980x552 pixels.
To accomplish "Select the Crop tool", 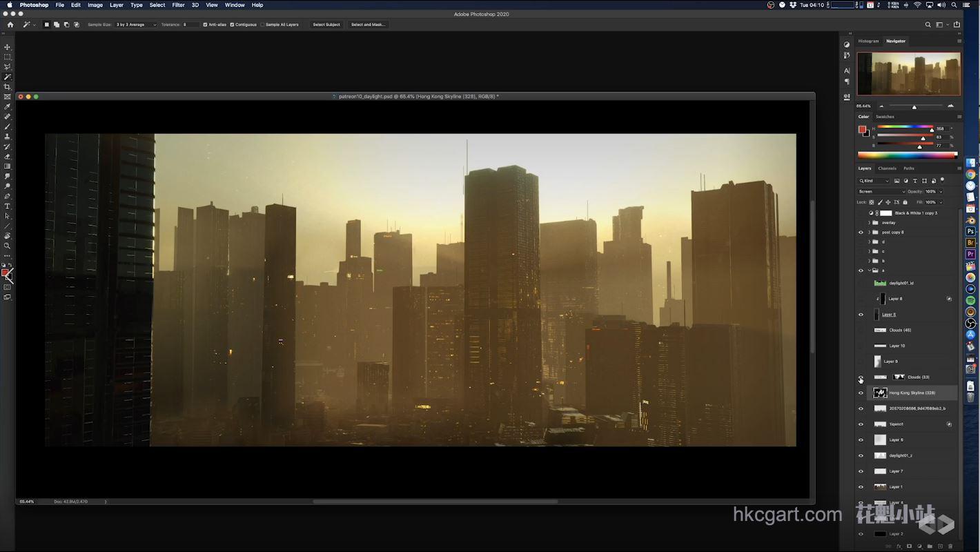I will (8, 87).
